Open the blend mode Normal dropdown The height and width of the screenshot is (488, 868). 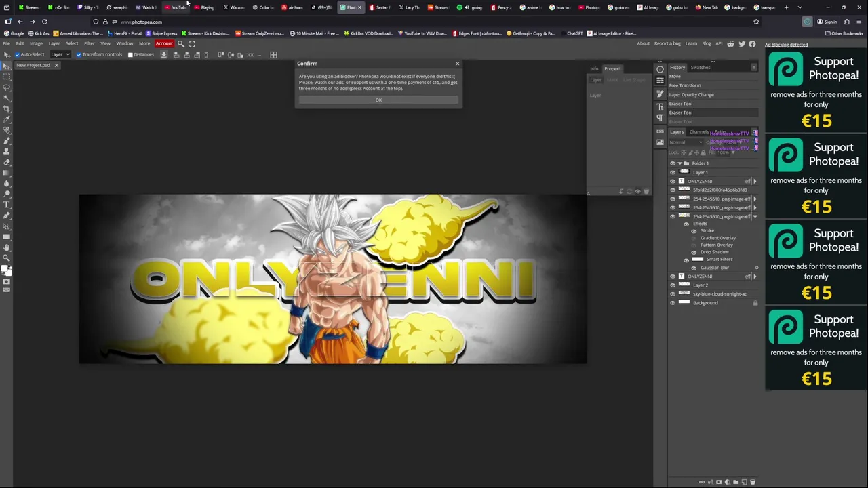[x=686, y=142]
